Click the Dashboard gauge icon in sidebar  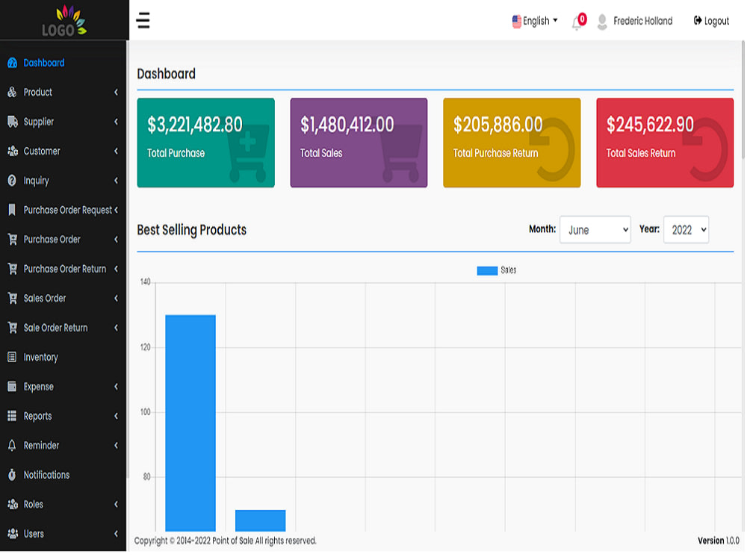pos(13,63)
